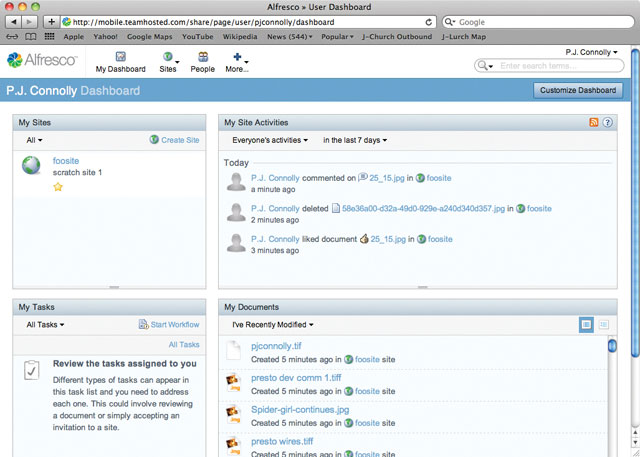Click the avatar beside the liked-document activity
The image size is (640, 457).
pos(236,243)
